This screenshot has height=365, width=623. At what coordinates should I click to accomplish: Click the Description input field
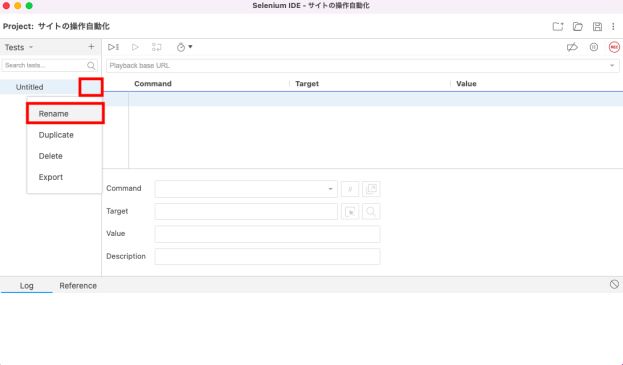267,257
